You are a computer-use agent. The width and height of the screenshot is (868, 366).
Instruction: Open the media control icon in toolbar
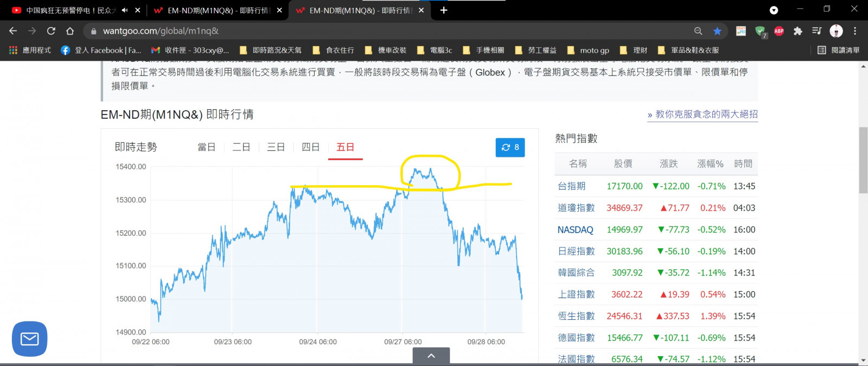[x=817, y=31]
